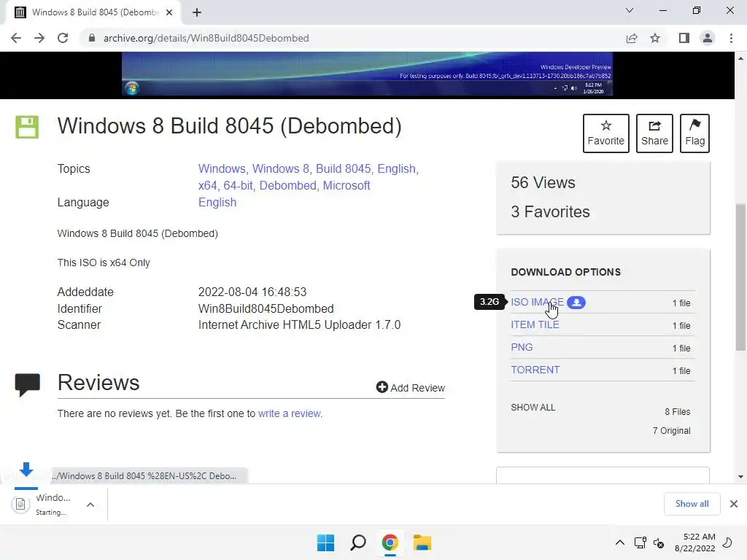Image resolution: width=747 pixels, height=560 pixels.
Task: Click the 56 Views text
Action: pyautogui.click(x=543, y=183)
